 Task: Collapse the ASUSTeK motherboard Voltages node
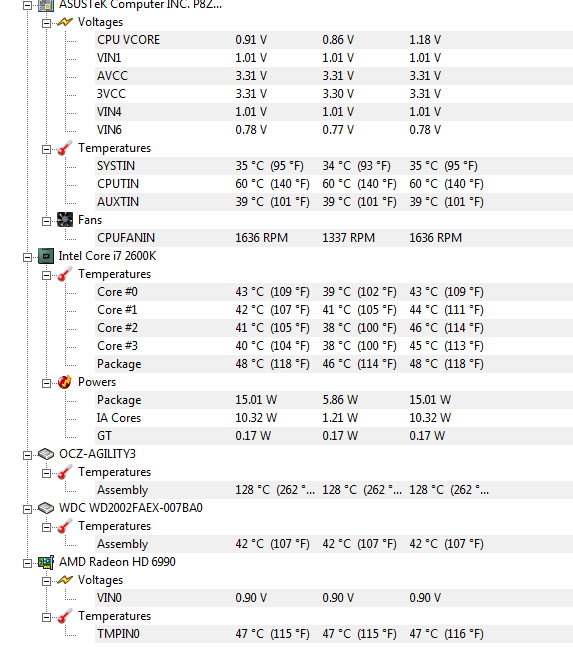point(46,23)
